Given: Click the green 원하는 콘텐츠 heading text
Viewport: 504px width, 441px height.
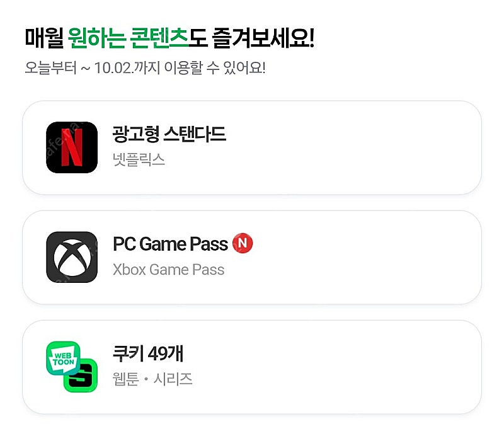Looking at the screenshot, I should 128,38.
